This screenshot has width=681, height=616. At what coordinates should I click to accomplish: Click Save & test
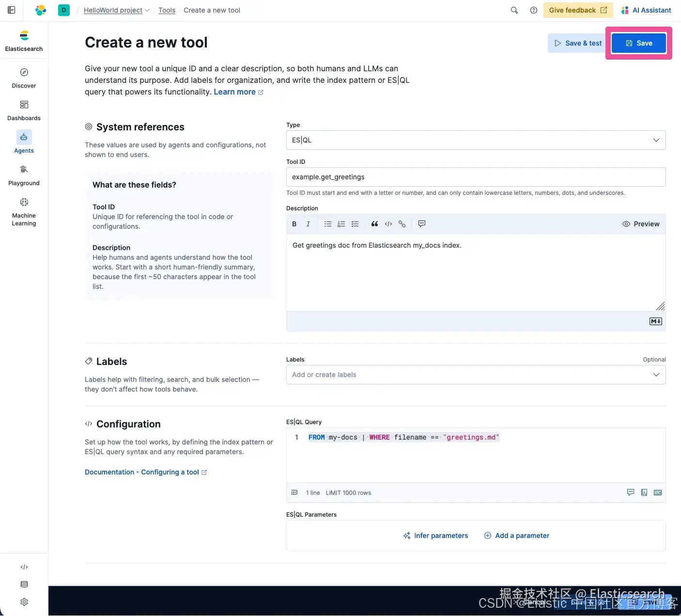point(578,43)
